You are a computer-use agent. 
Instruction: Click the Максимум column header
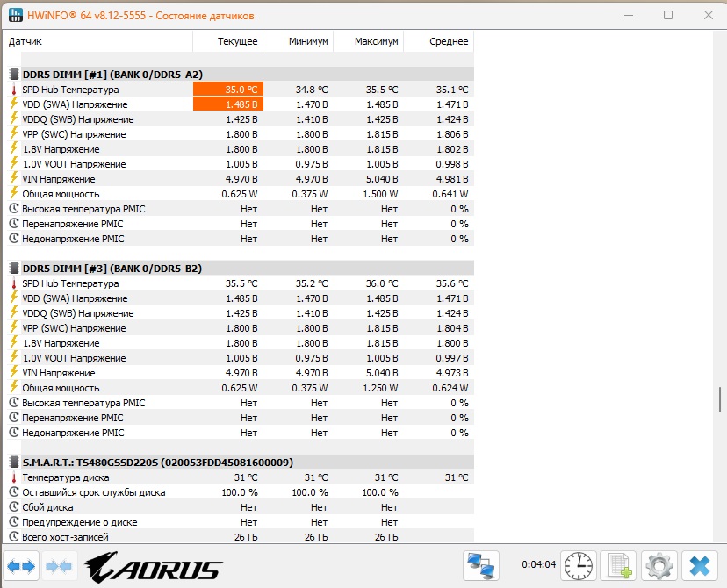[369, 41]
